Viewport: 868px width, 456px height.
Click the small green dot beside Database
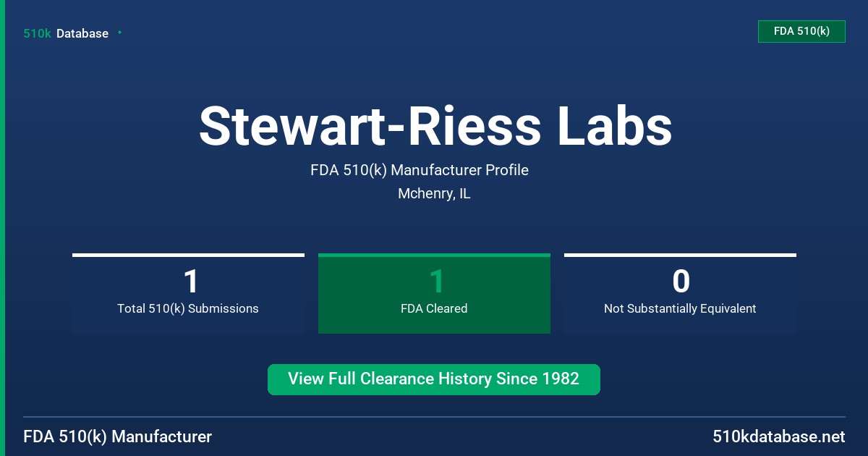click(x=119, y=33)
